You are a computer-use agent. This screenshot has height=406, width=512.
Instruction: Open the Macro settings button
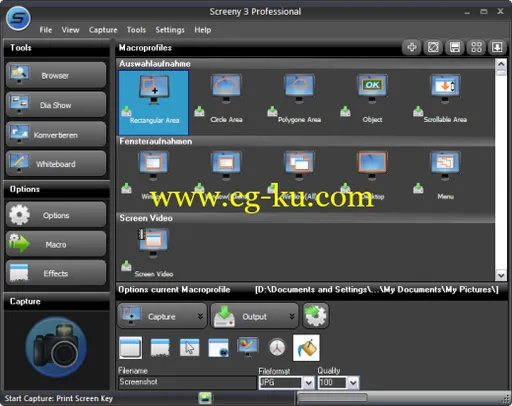point(56,244)
